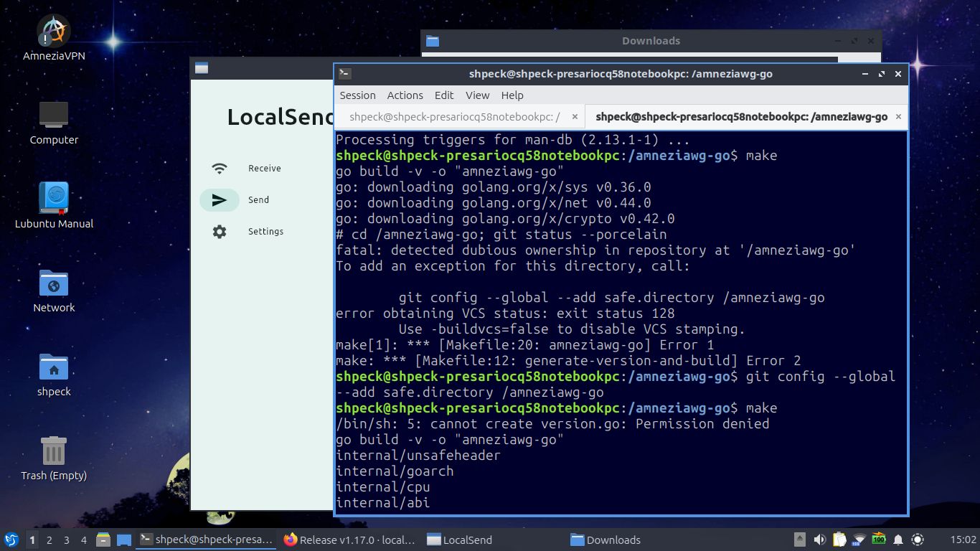The height and width of the screenshot is (551, 980).
Task: Click the clipboard manager tray icon
Action: pyautogui.click(x=839, y=540)
